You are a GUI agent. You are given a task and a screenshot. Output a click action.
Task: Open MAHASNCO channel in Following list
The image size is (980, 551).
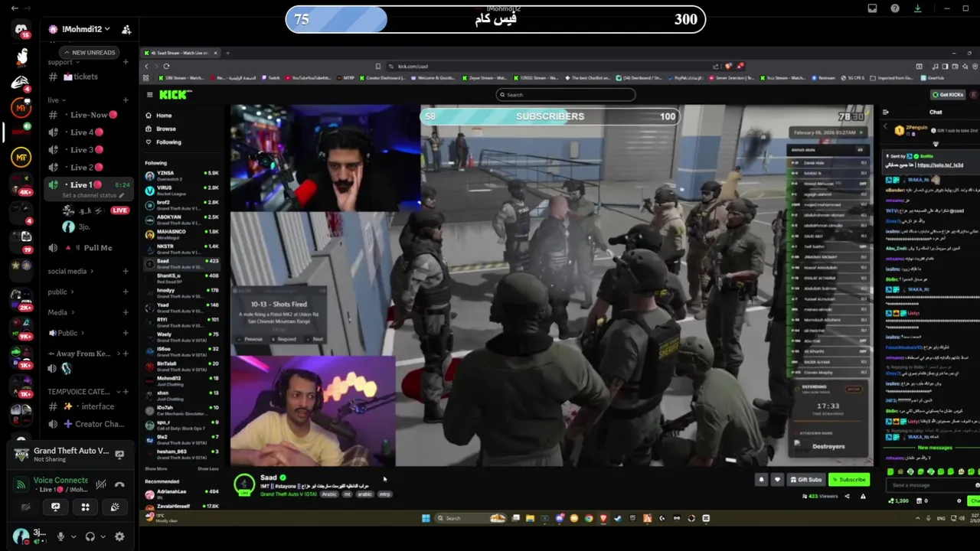pos(182,233)
